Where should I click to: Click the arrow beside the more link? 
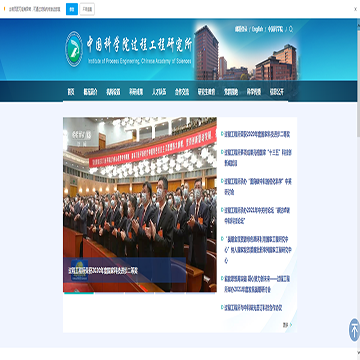[291, 325]
